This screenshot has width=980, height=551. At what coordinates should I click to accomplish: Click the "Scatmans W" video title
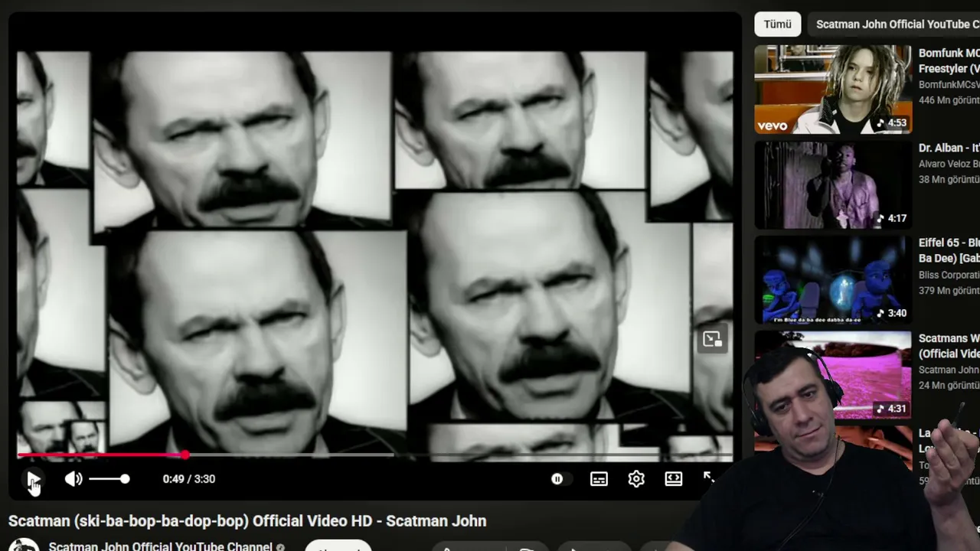(949, 345)
